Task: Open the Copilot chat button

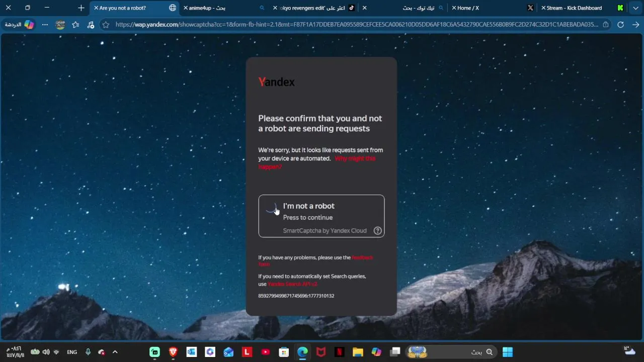Action: pos(20,24)
